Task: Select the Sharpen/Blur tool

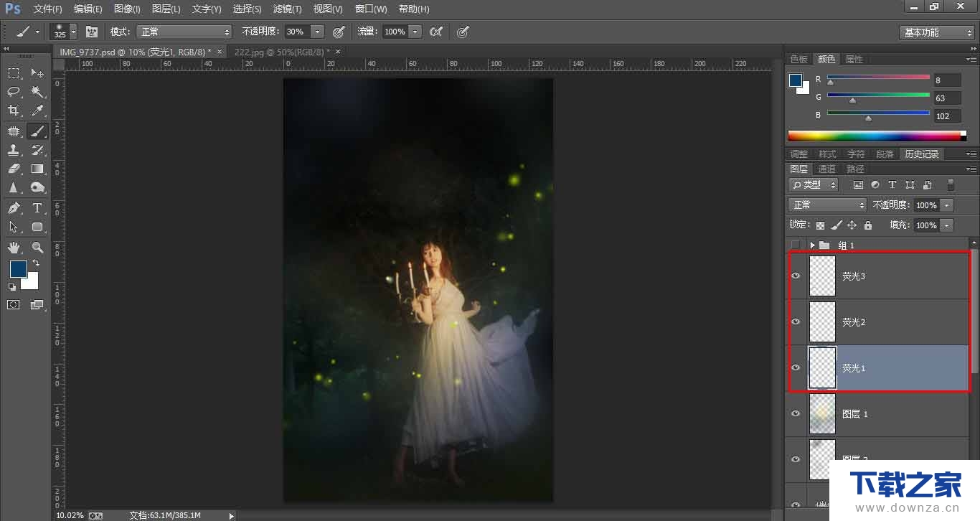Action: [x=14, y=187]
